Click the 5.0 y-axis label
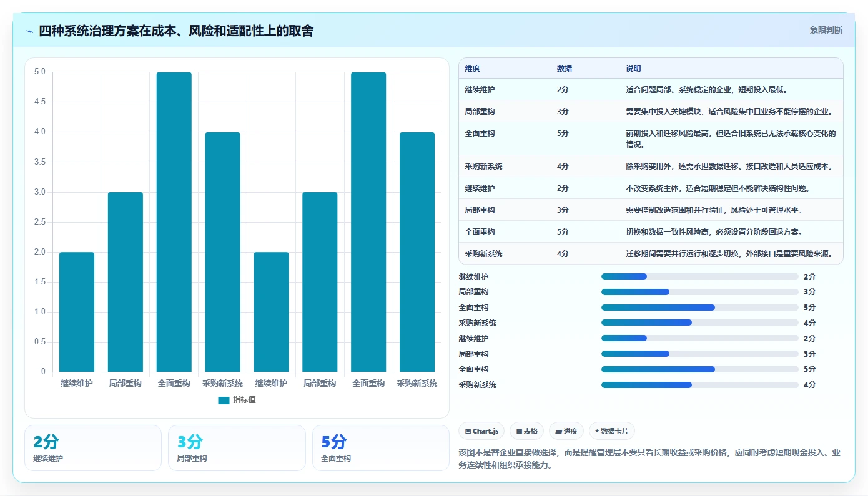Screen dimensions: 868x496 click(40, 72)
